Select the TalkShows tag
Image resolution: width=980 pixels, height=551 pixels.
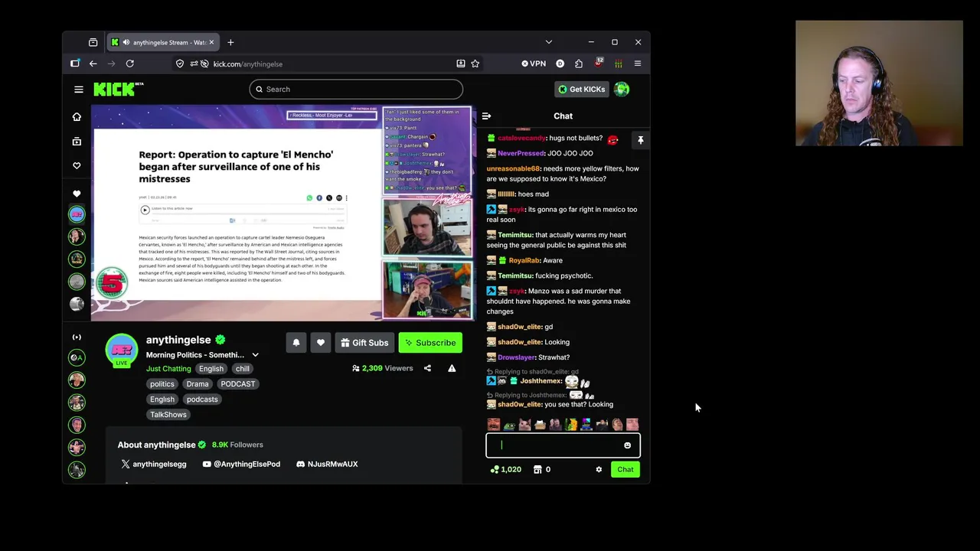click(x=168, y=415)
